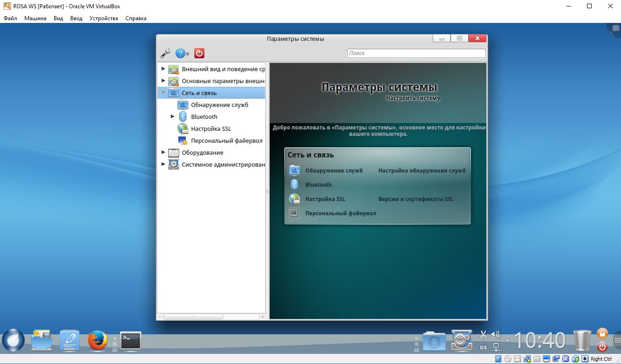Click the red logout power button in panel
The width and height of the screenshot is (621, 364).
[602, 347]
